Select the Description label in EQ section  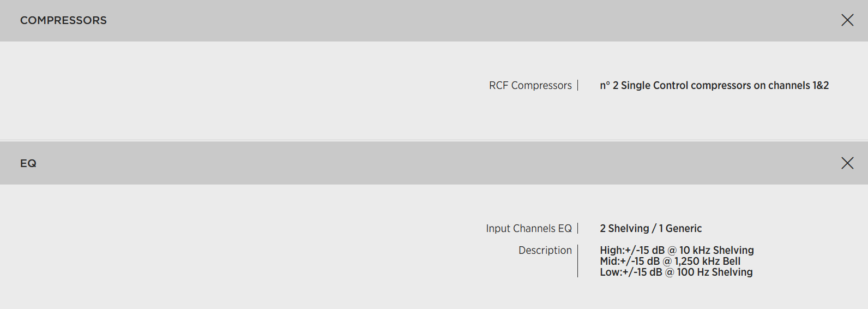(x=545, y=251)
